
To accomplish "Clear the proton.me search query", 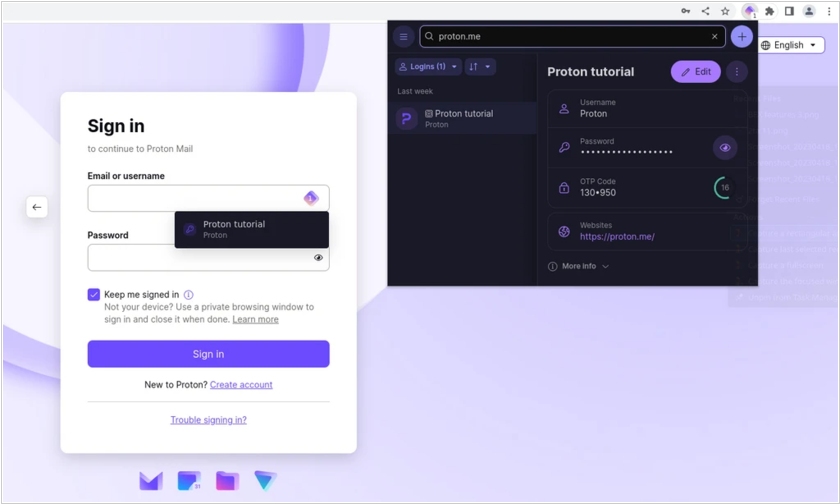I will coord(714,36).
